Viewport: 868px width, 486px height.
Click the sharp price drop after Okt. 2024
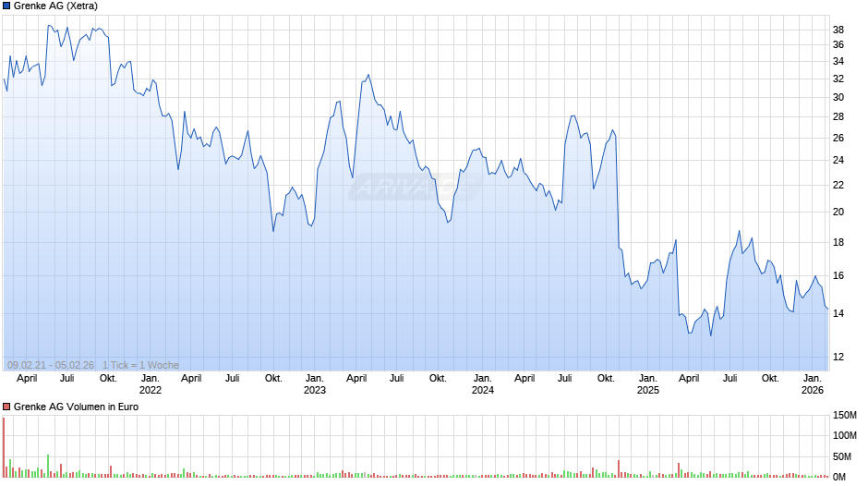click(x=617, y=191)
